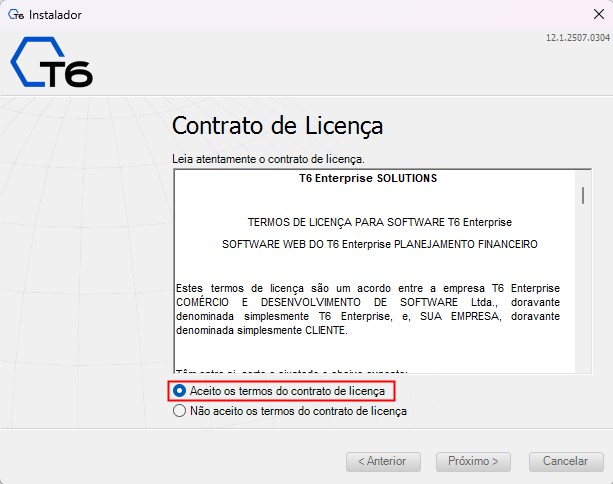Click the 'SOFTWARE WEB DO T6 Enterprise PLANEJAMENTO FINANCEIRO' line
Screen dimensions: 613x484
(380, 244)
